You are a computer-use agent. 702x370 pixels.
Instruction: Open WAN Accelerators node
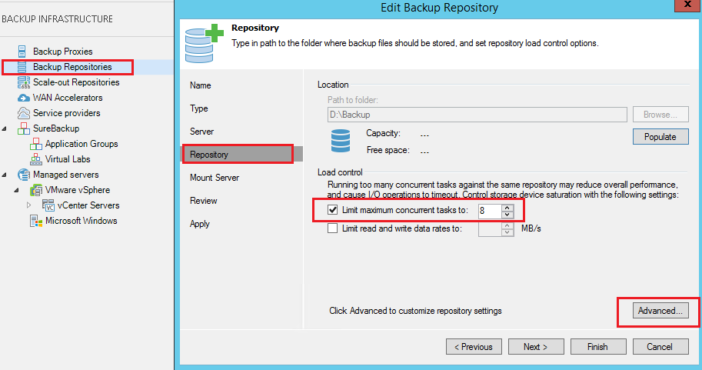pyautogui.click(x=68, y=98)
